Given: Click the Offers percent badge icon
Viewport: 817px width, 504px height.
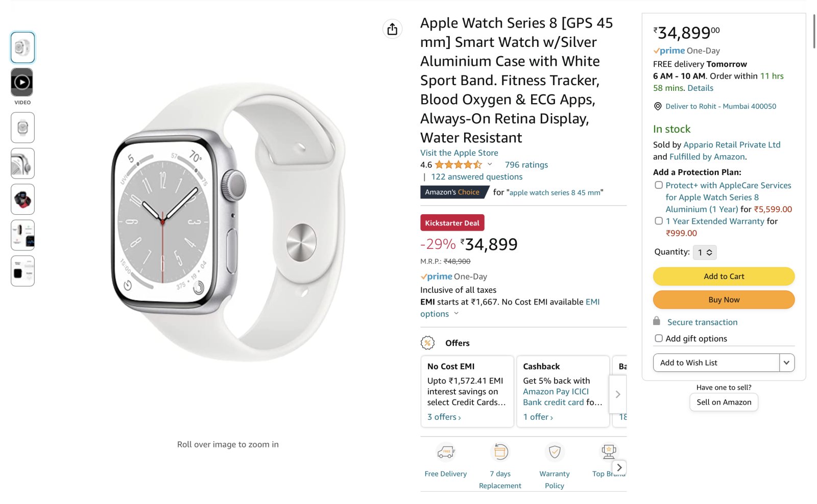Looking at the screenshot, I should pyautogui.click(x=427, y=343).
